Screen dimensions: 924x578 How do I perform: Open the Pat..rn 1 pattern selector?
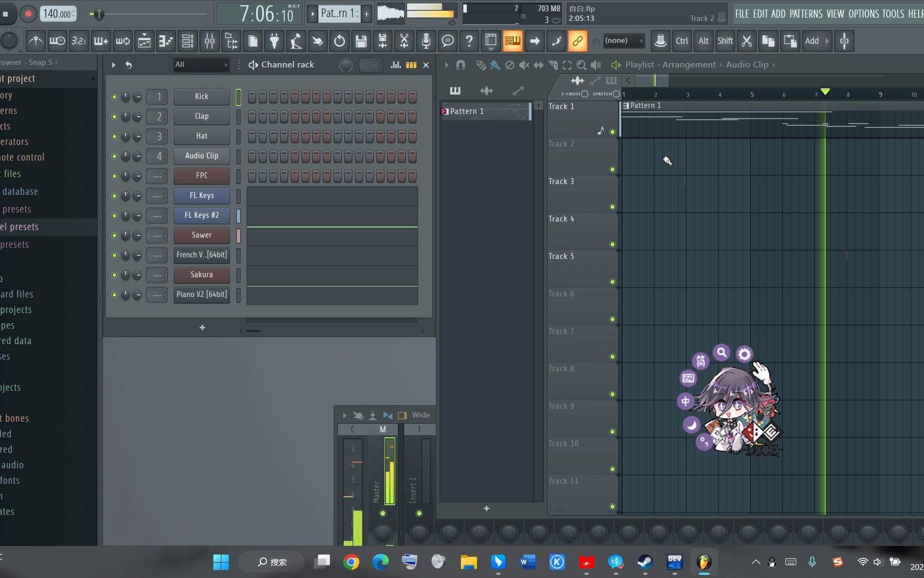340,14
